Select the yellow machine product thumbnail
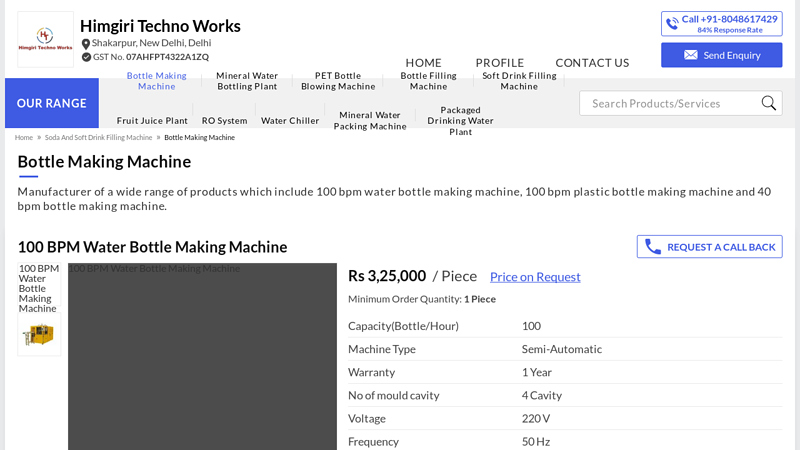 coord(39,335)
